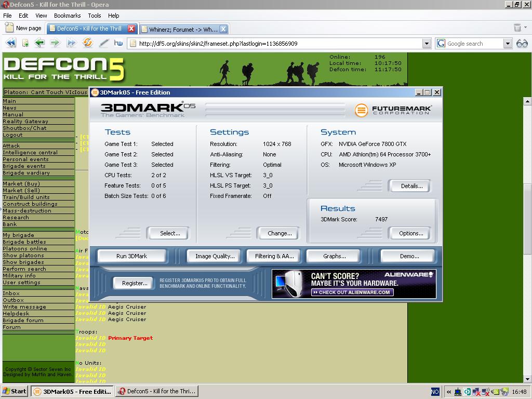Screen dimensions: 532x399
Task: Click the Google search engine icon
Action: [x=441, y=44]
